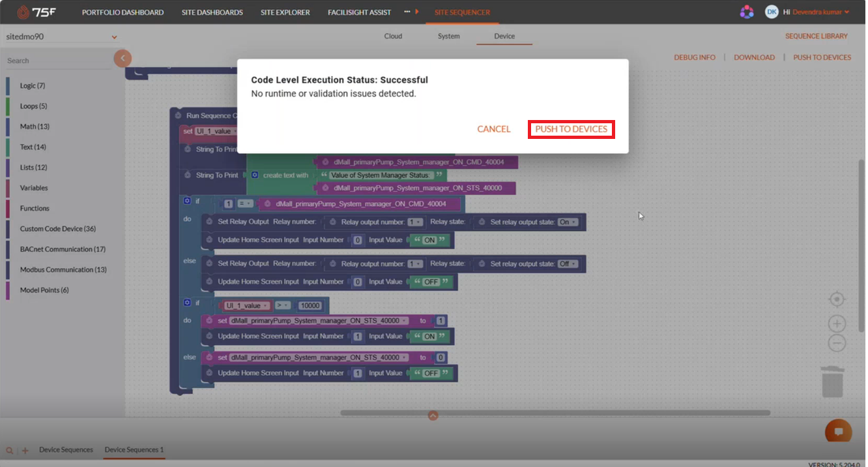Select the Site Sequencer nav item
This screenshot has width=868, height=467.
pos(462,12)
